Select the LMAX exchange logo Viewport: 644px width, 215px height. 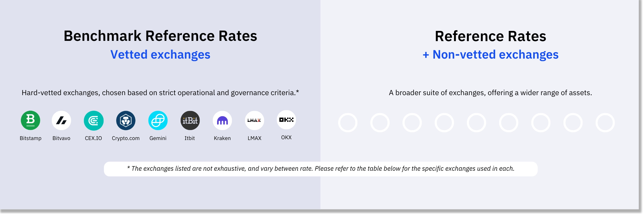254,120
